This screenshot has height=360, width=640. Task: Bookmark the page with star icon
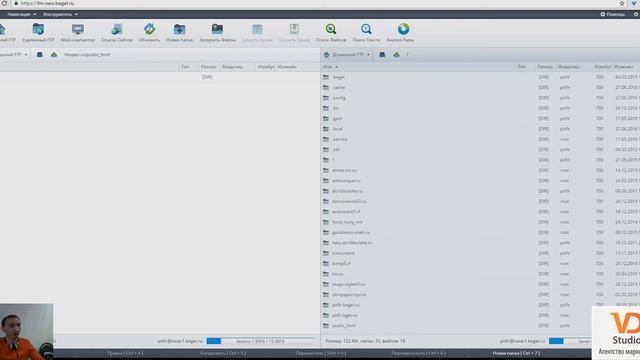point(622,3)
